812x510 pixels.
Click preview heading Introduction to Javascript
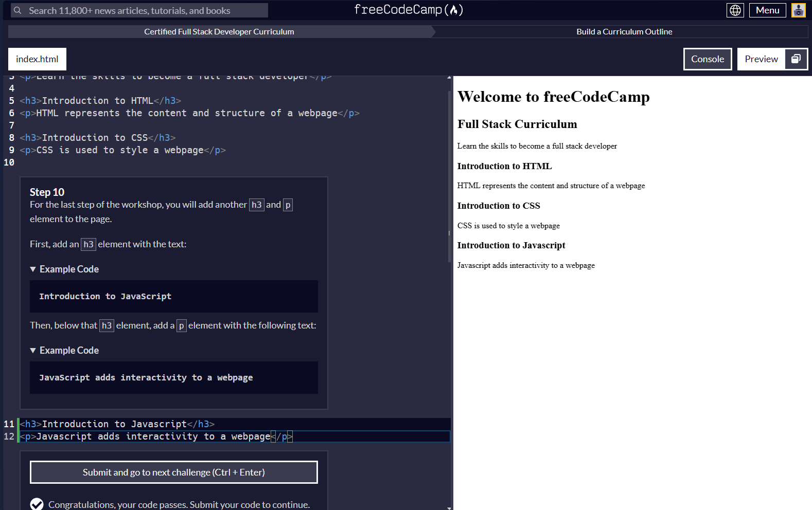(511, 245)
